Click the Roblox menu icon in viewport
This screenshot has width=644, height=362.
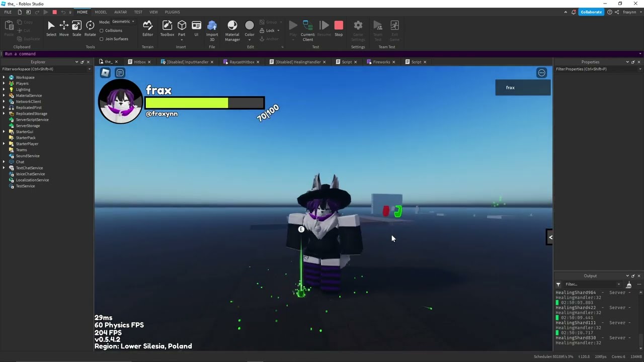click(105, 73)
